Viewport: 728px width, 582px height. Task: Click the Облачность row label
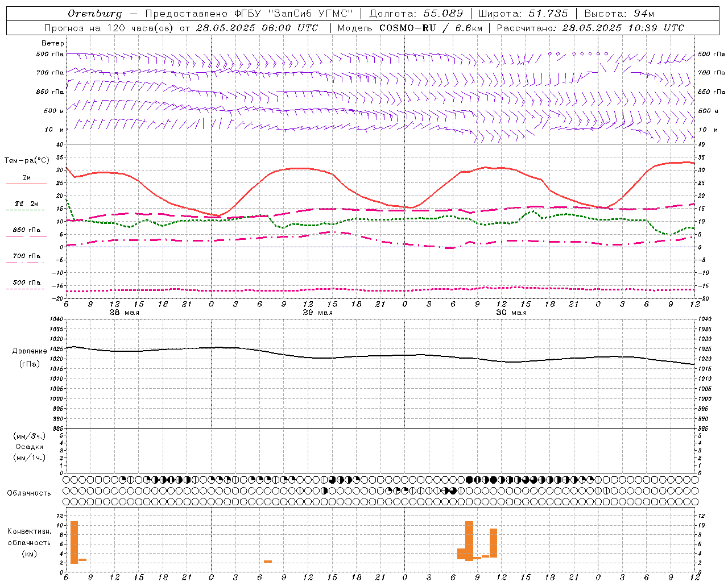[29, 493]
